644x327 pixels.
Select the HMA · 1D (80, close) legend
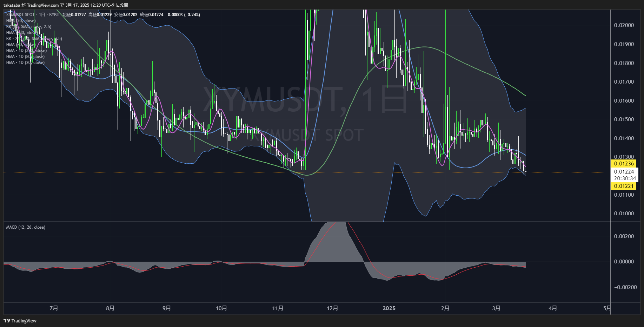coord(25,57)
